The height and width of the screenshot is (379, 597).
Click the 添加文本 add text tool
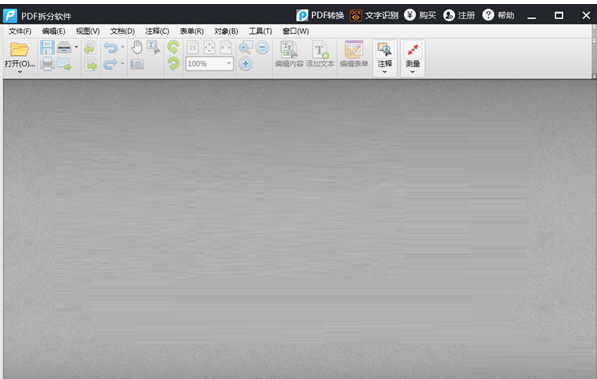(x=320, y=54)
